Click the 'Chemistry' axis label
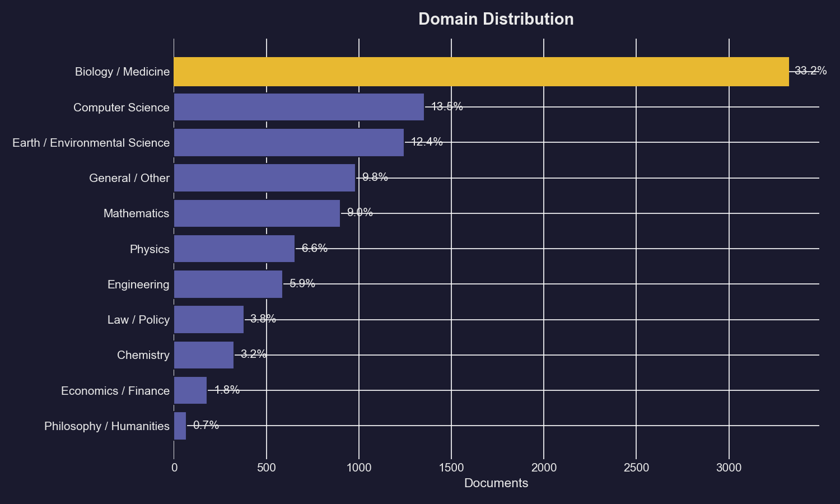Viewport: 840px width, 504px height. coord(143,355)
